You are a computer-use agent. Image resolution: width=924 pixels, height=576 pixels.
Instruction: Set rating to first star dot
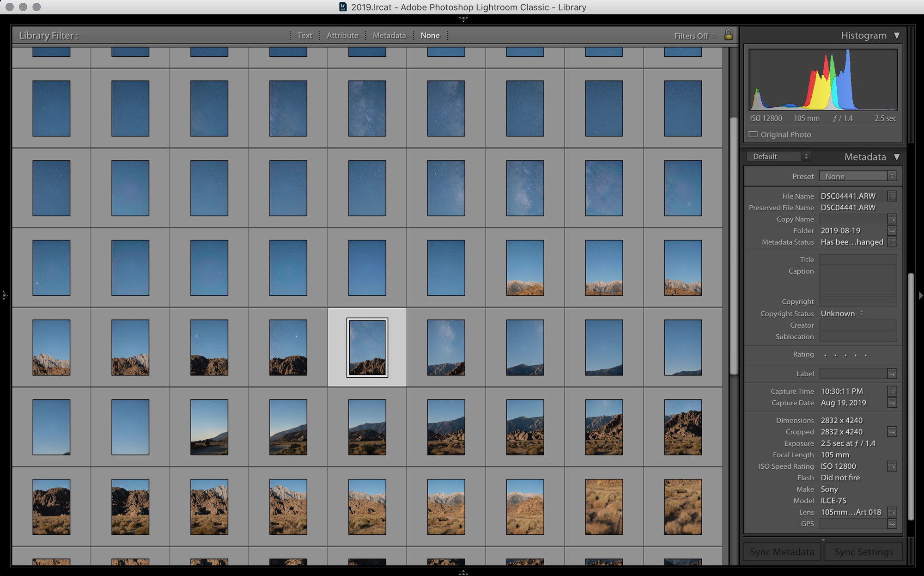(x=825, y=355)
